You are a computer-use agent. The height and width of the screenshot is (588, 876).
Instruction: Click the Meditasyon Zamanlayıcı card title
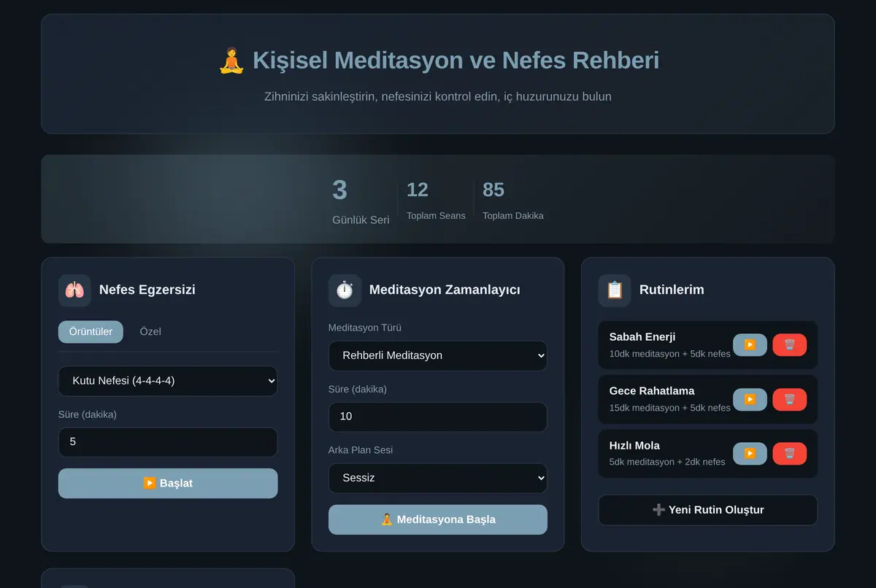click(x=445, y=290)
